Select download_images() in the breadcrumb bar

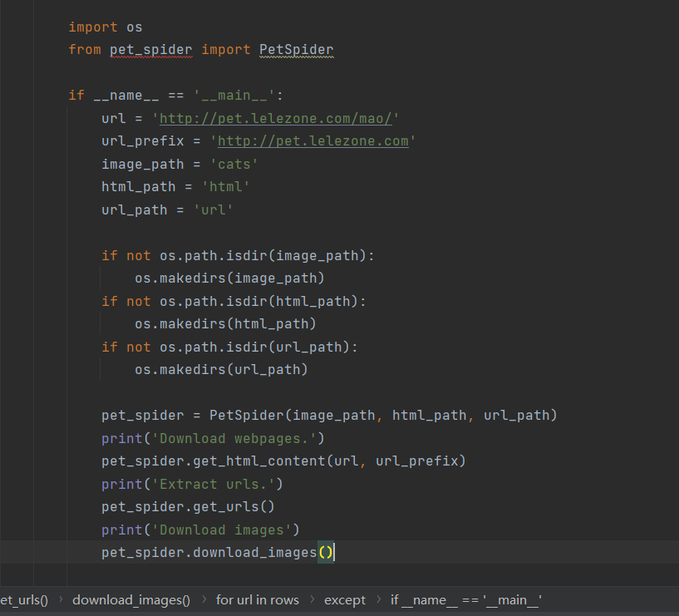131,599
